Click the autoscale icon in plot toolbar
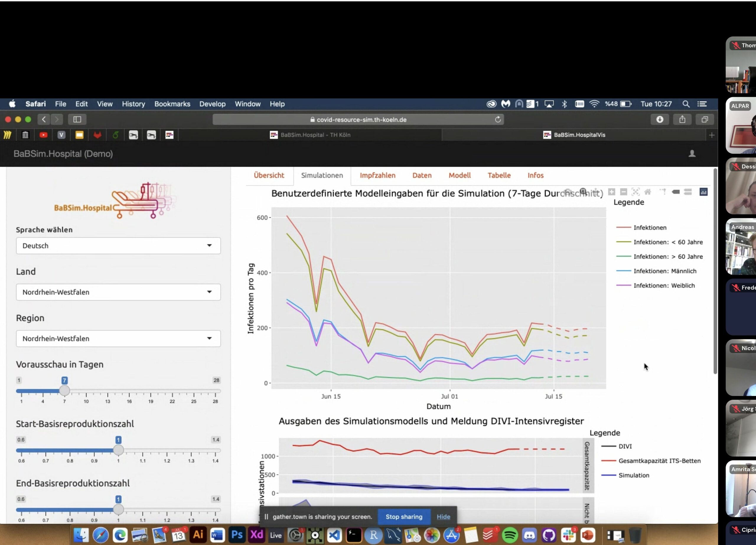Image resolution: width=756 pixels, height=545 pixels. 635,192
